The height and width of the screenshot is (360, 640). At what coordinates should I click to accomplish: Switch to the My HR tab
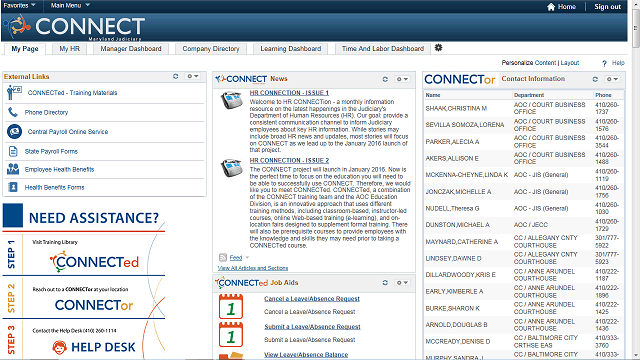(x=69, y=49)
